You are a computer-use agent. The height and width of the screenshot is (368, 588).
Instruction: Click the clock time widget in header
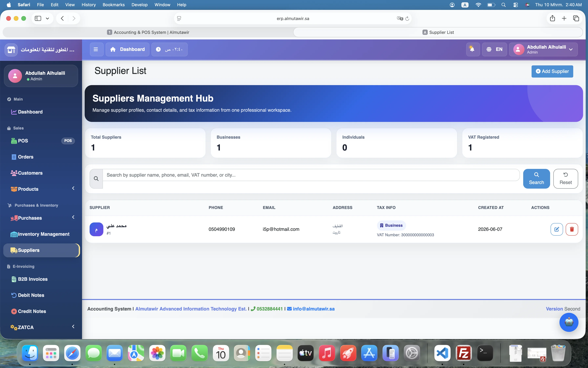point(169,49)
